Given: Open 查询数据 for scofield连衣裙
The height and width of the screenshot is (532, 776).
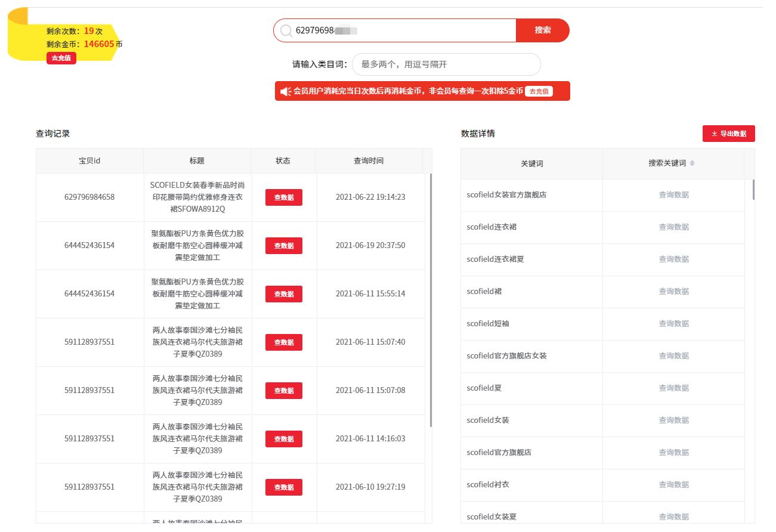Looking at the screenshot, I should coord(673,227).
